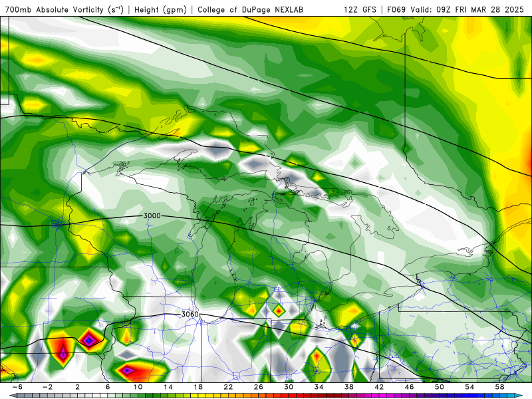This screenshot has height=399, width=532.
Task: Click the '38' color scale value
Action: (x=348, y=387)
